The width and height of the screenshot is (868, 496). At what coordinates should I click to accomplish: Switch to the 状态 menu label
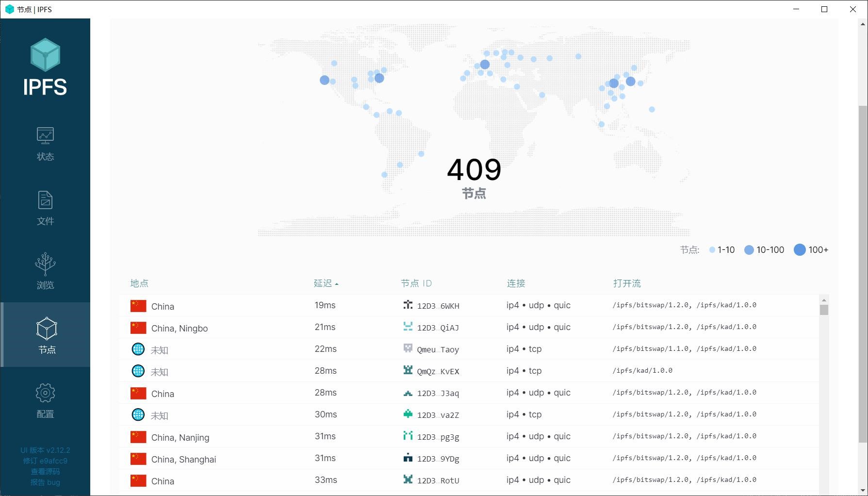click(x=45, y=157)
